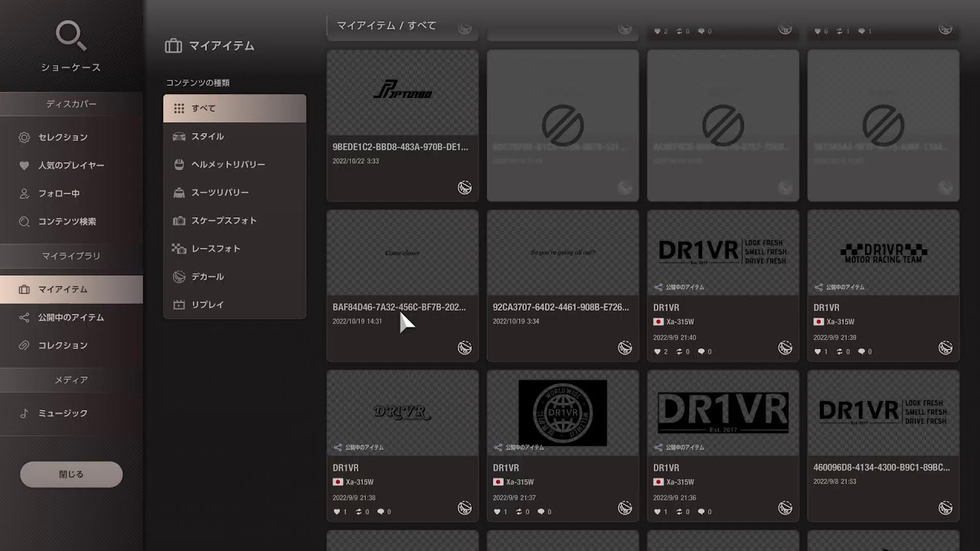Click decal type icon on BAF84D46 card

pos(465,348)
